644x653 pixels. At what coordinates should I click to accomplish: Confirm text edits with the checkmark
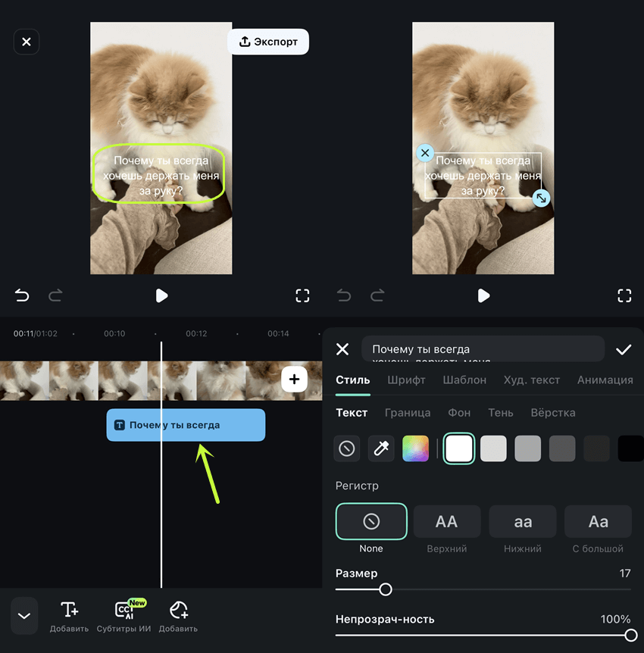(x=624, y=349)
